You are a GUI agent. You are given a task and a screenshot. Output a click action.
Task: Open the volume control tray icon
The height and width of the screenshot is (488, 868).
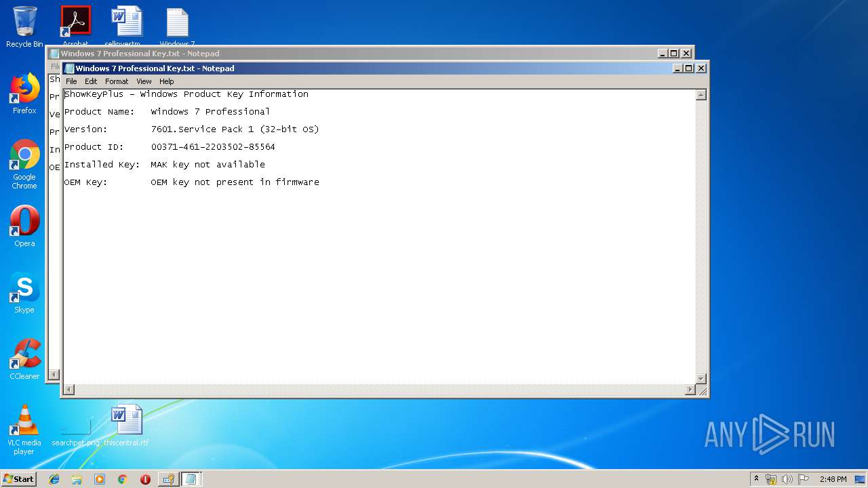click(x=787, y=479)
